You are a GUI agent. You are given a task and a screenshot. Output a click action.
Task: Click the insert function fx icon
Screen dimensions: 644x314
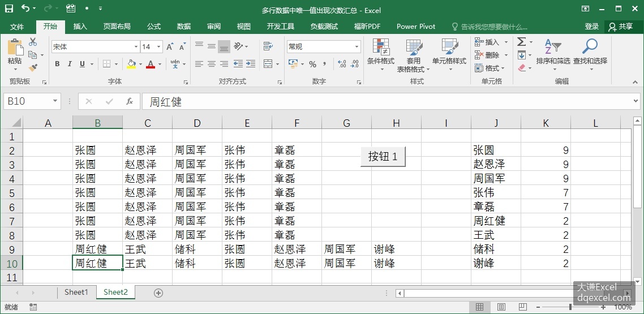point(130,101)
